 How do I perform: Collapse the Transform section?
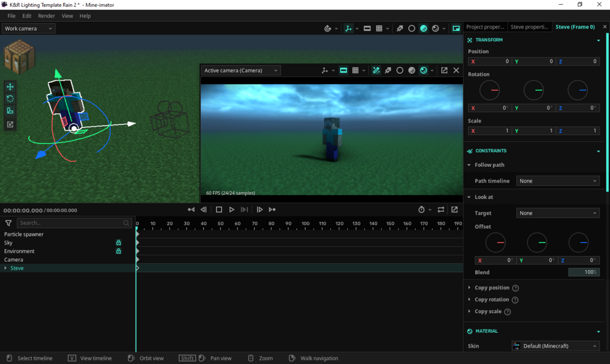tap(598, 41)
